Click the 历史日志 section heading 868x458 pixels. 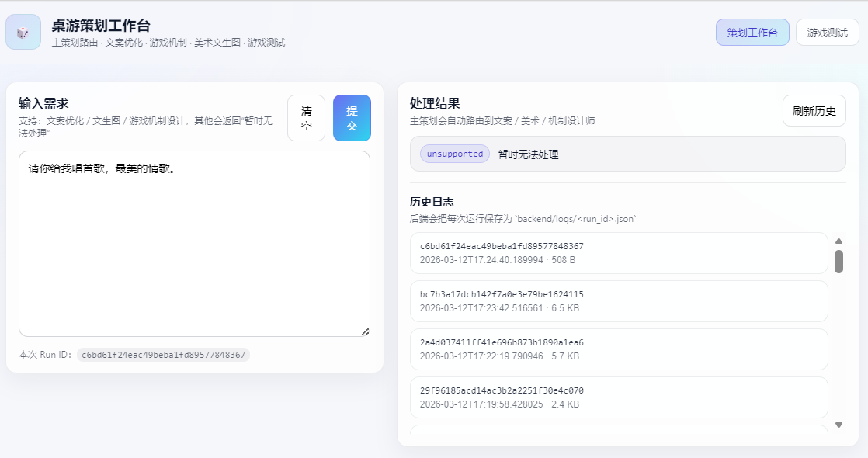pyautogui.click(x=432, y=202)
